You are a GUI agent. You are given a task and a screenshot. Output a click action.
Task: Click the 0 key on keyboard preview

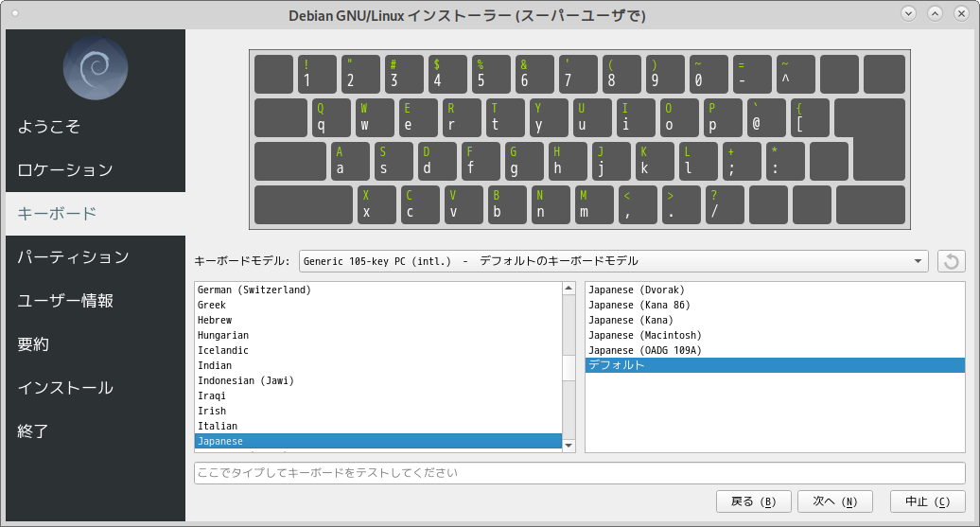(x=709, y=75)
